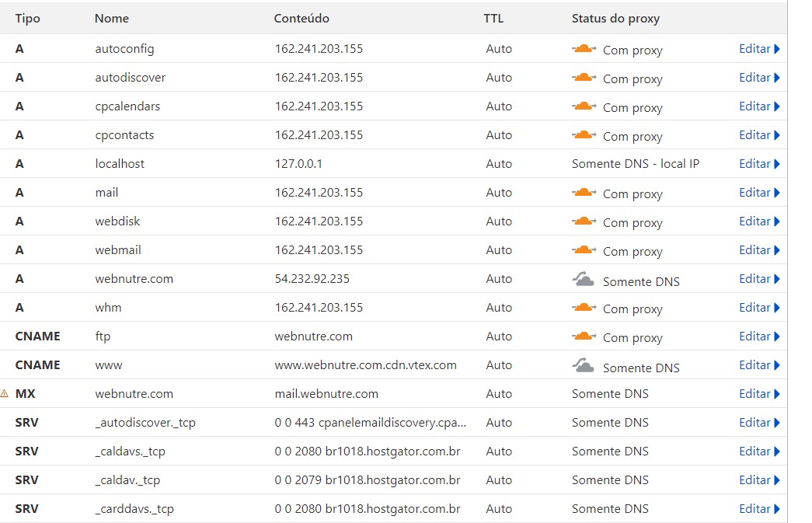812x523 pixels.
Task: Click the orange proxy cloud for autoconfig
Action: click(x=584, y=49)
